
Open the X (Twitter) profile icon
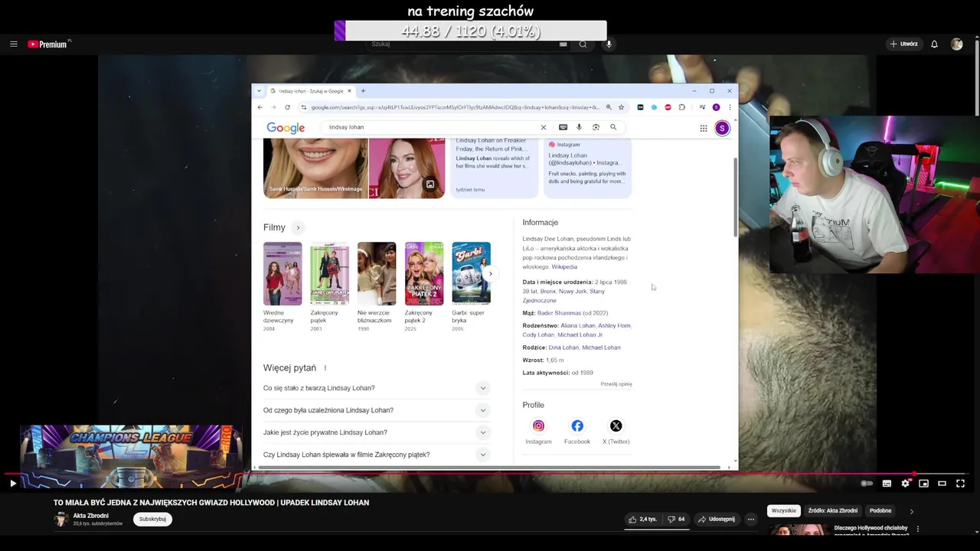616,426
